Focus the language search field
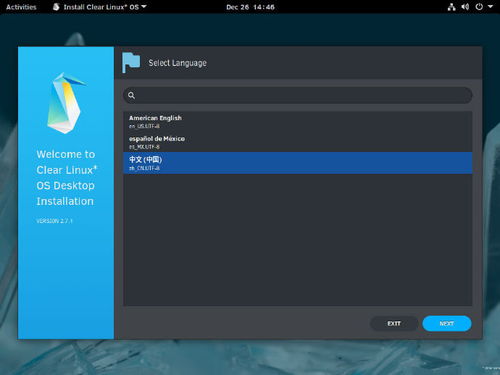Image resolution: width=500 pixels, height=375 pixels. pyautogui.click(x=298, y=95)
